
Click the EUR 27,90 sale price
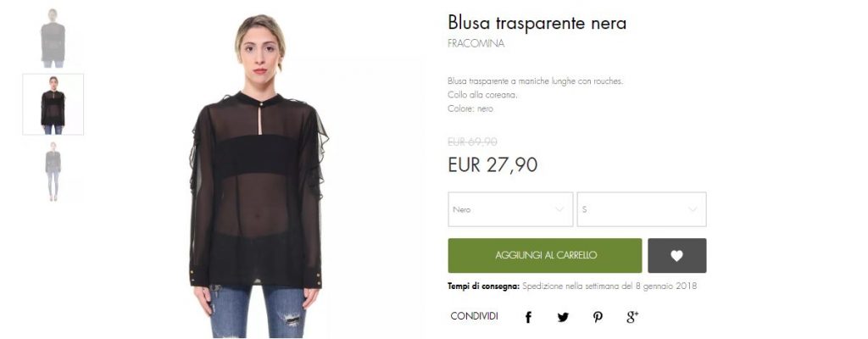pos(492,164)
